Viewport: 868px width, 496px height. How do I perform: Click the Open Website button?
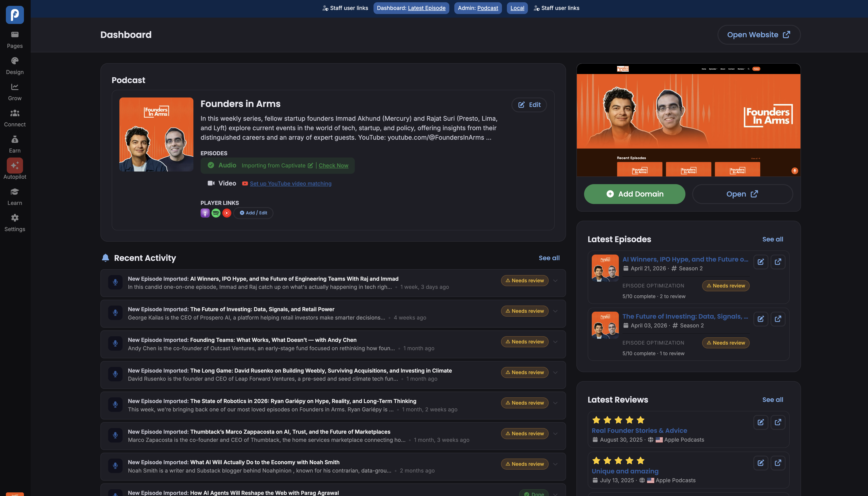(x=759, y=35)
